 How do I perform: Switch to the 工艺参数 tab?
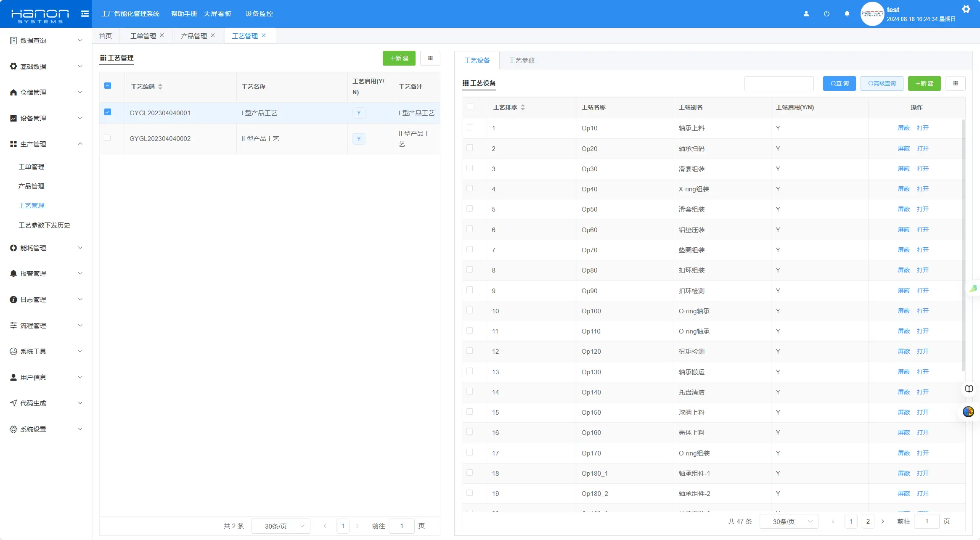(522, 61)
